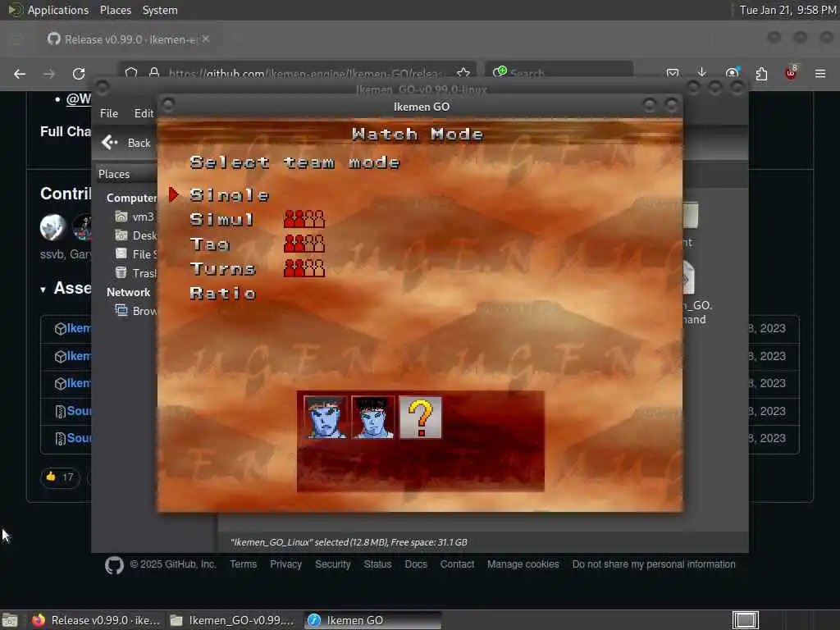Switch to Ikemen_GO-v0.99 folder taskbar entry
Image resolution: width=840 pixels, height=630 pixels.
coord(232,620)
